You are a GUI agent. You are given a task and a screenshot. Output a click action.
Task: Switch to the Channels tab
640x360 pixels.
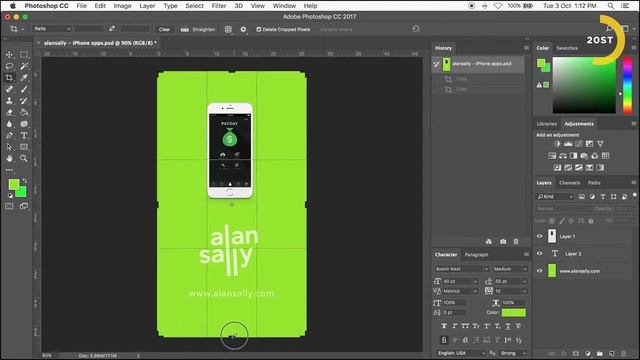(569, 183)
